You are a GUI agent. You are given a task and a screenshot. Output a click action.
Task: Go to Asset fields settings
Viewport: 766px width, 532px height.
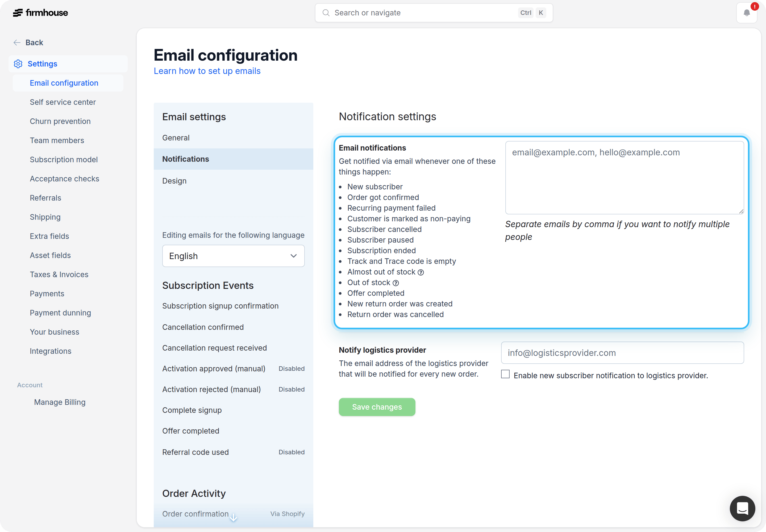tap(50, 255)
